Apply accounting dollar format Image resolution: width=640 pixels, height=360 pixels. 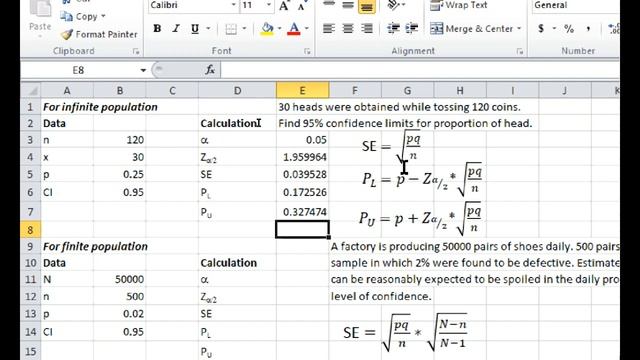(x=541, y=29)
